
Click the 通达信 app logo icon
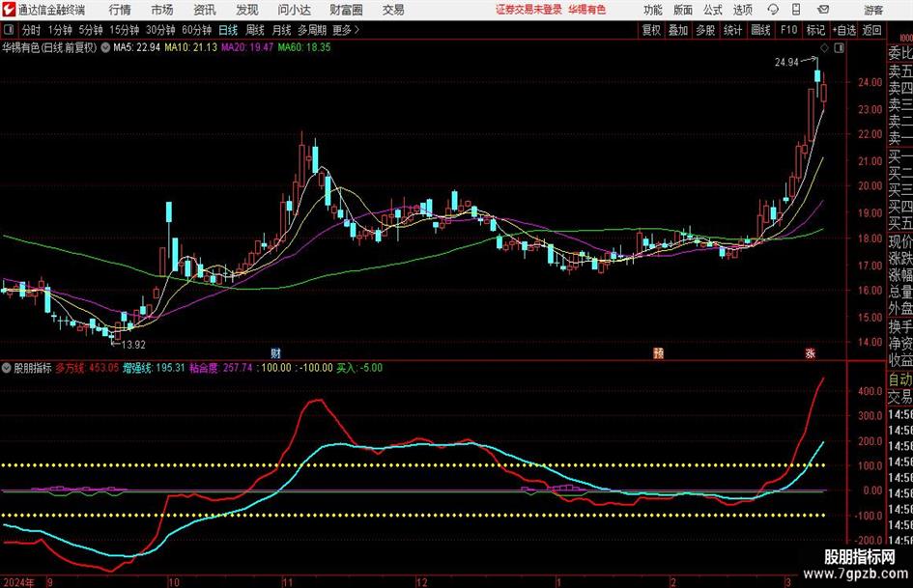[x=9, y=10]
